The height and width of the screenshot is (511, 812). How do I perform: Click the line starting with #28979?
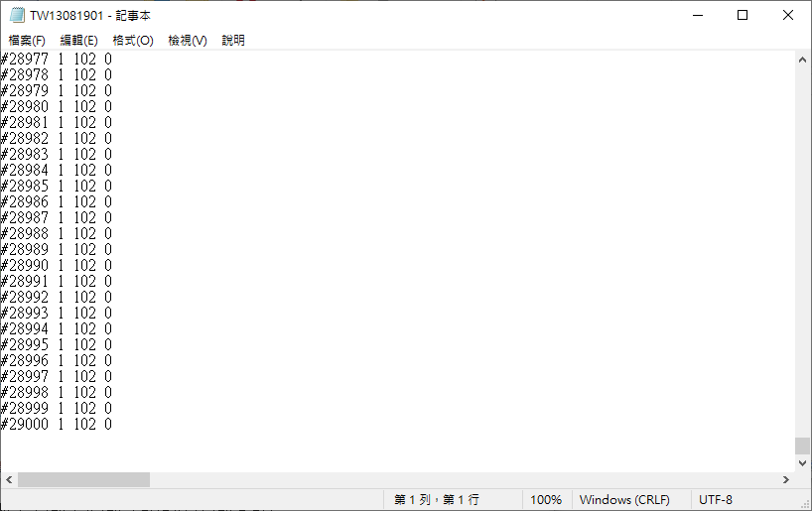click(x=56, y=91)
